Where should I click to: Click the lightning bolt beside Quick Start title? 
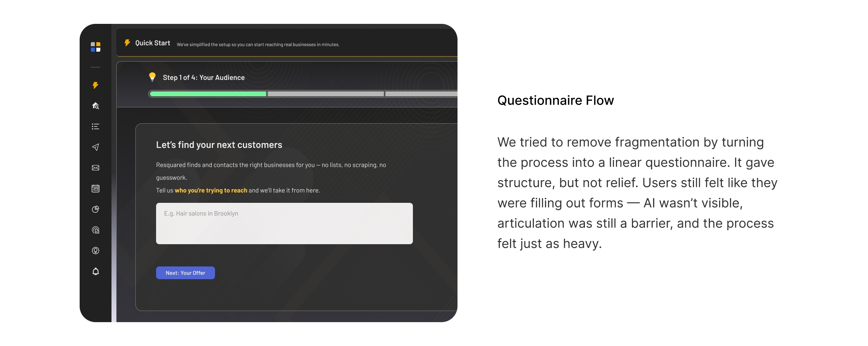point(127,43)
